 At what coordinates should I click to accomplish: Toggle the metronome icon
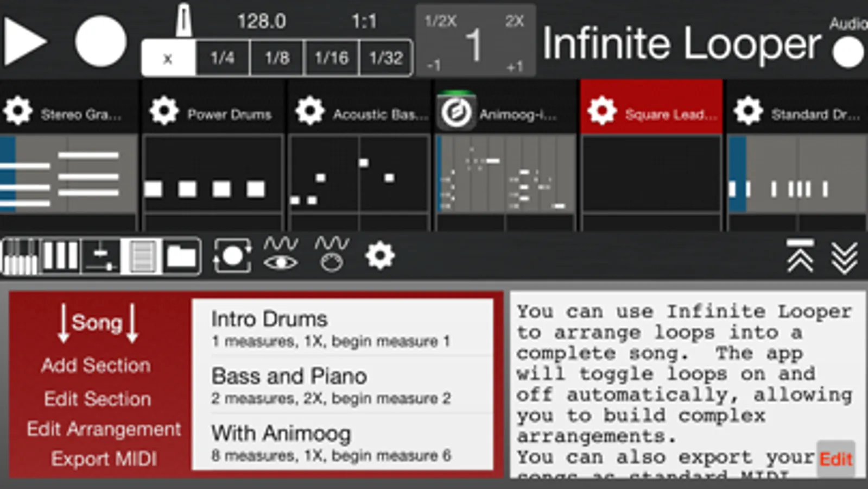click(x=183, y=20)
